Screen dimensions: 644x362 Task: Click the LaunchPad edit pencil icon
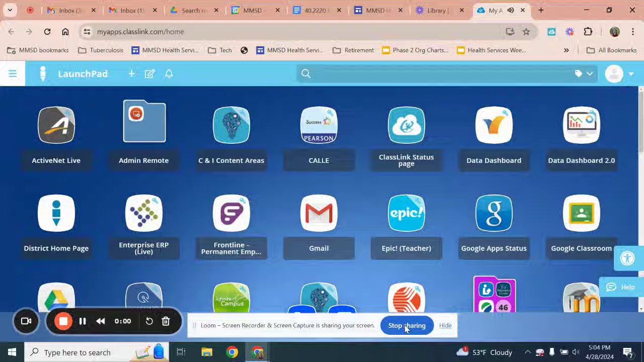(149, 74)
